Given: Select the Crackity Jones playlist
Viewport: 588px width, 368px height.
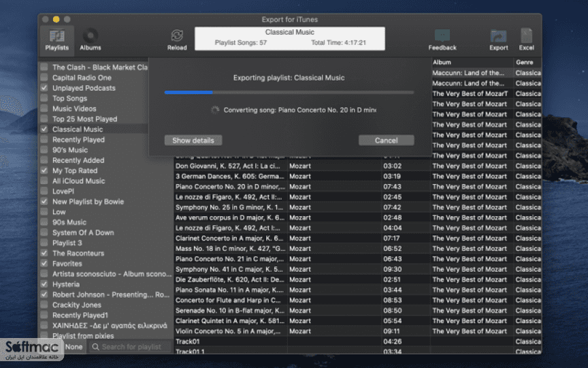Looking at the screenshot, I should [x=77, y=305].
